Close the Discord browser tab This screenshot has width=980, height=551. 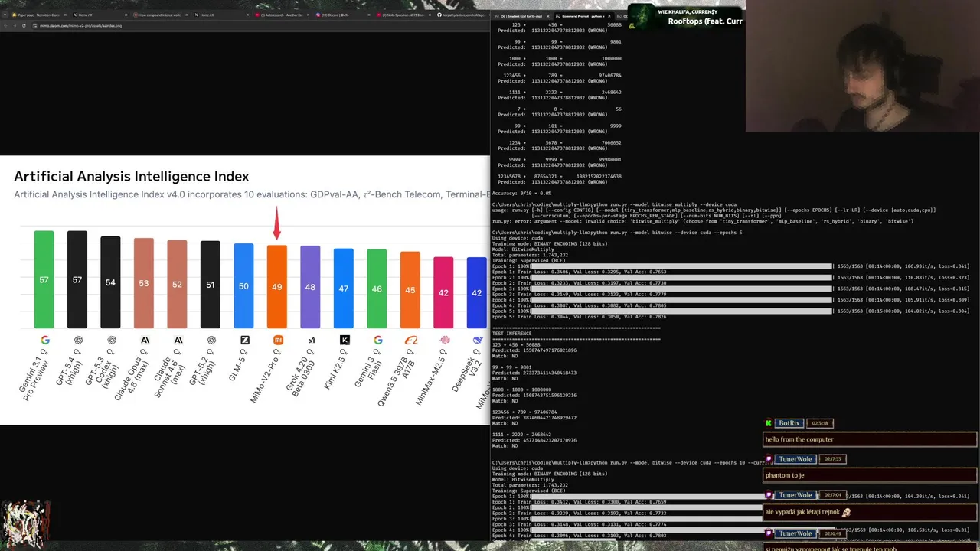tap(369, 15)
